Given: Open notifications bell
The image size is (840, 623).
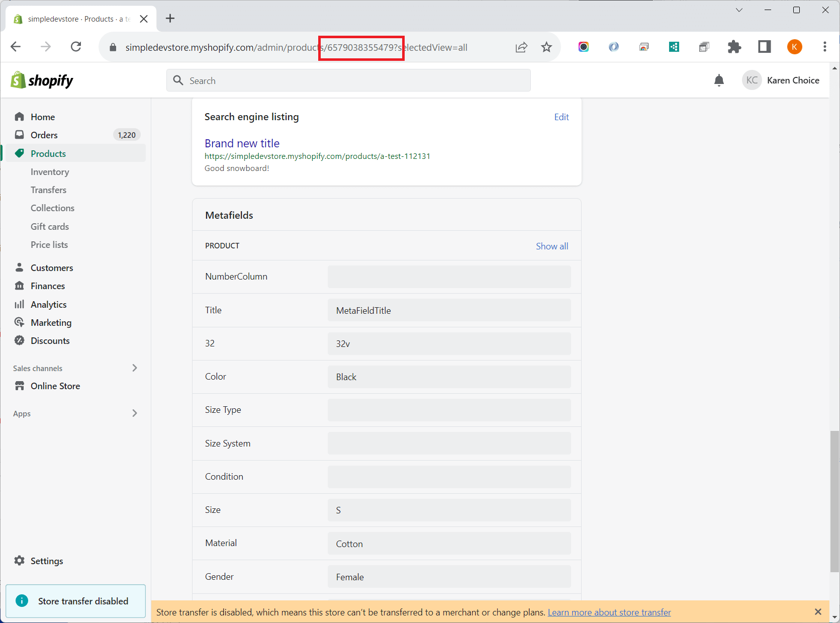Looking at the screenshot, I should pyautogui.click(x=719, y=80).
